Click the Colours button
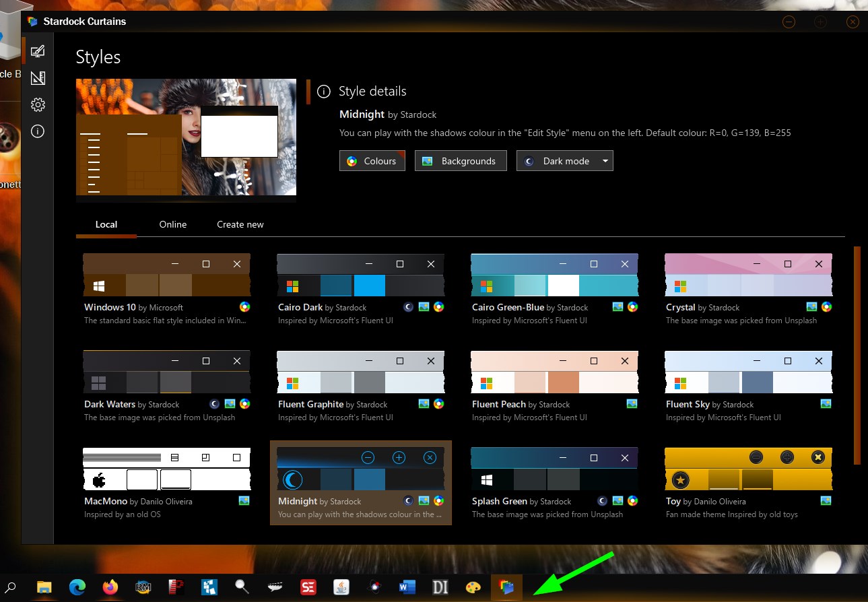 (x=372, y=161)
